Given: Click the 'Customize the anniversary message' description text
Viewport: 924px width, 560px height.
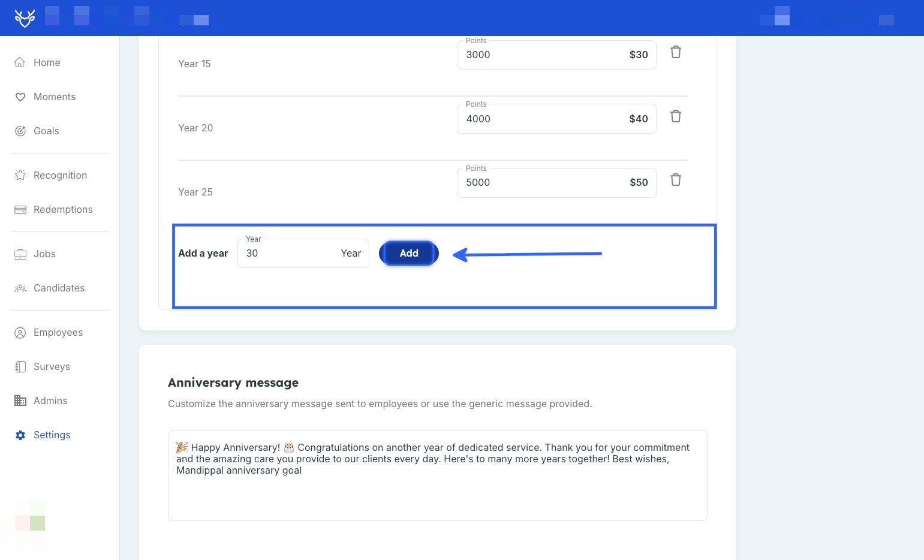Looking at the screenshot, I should [x=380, y=404].
